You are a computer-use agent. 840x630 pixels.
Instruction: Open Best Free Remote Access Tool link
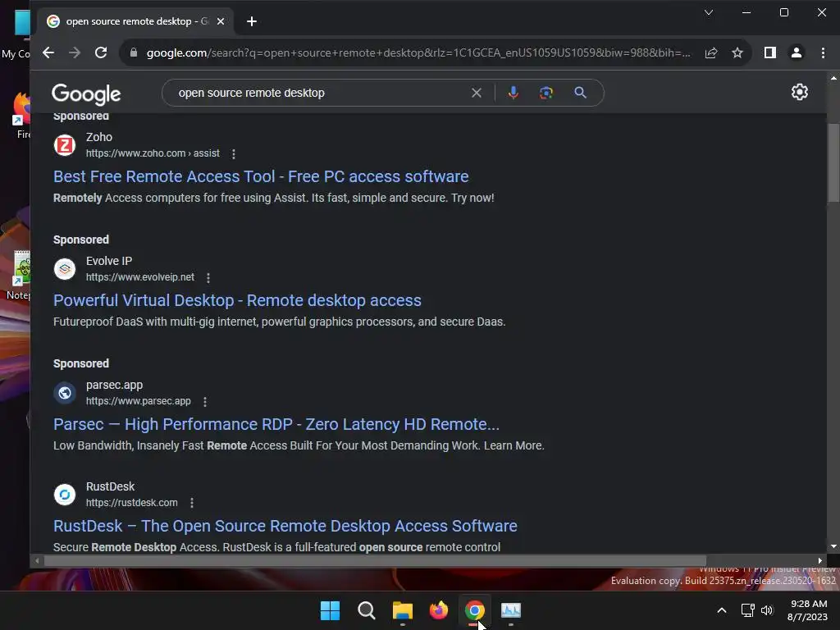click(261, 176)
